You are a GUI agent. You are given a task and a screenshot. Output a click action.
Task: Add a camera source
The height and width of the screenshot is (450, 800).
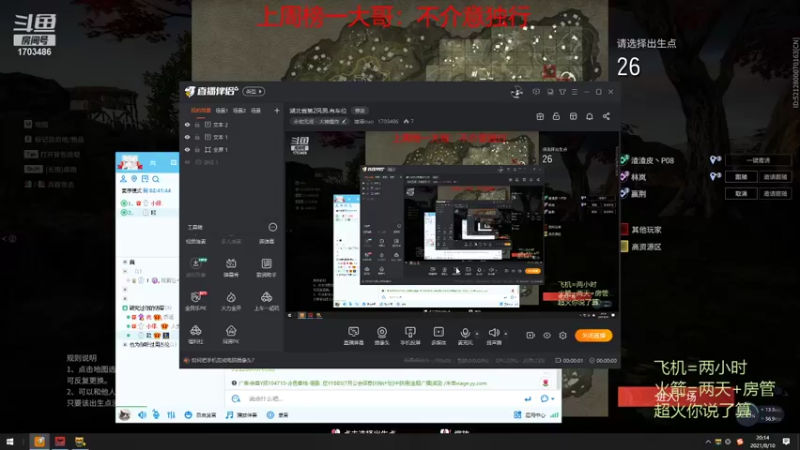point(382,335)
